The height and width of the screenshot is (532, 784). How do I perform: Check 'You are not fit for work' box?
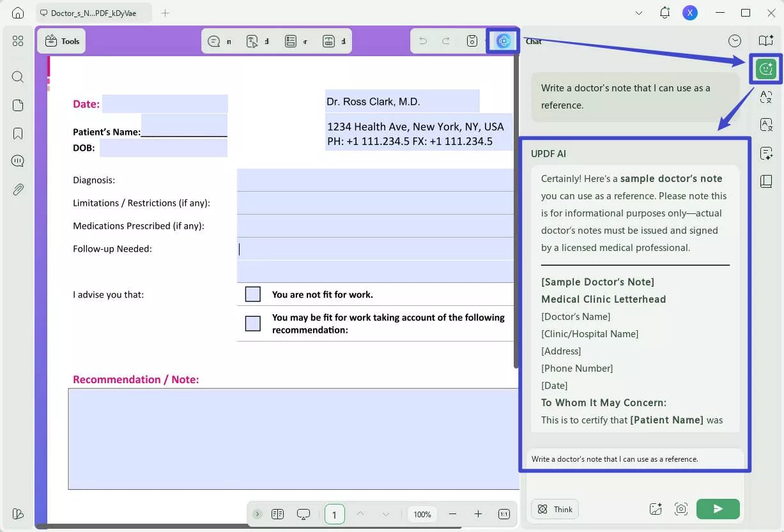pyautogui.click(x=253, y=294)
